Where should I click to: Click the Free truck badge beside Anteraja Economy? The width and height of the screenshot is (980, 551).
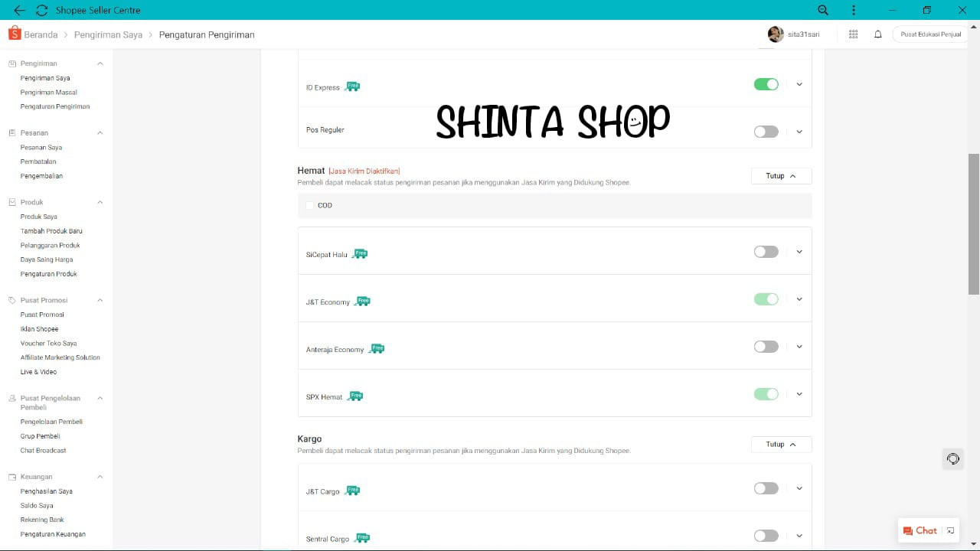point(376,348)
